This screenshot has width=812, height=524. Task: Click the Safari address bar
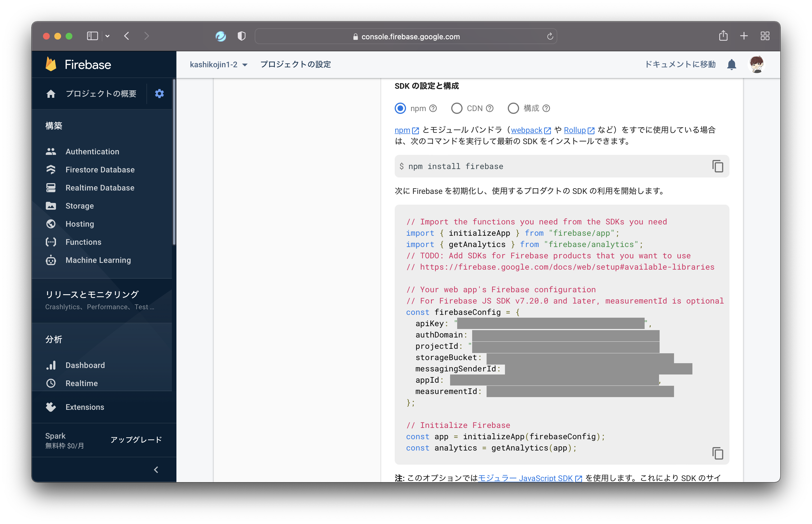[406, 36]
